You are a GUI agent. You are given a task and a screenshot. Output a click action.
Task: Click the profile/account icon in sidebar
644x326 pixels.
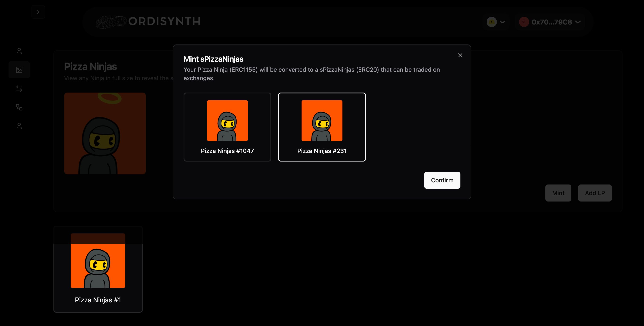(19, 51)
